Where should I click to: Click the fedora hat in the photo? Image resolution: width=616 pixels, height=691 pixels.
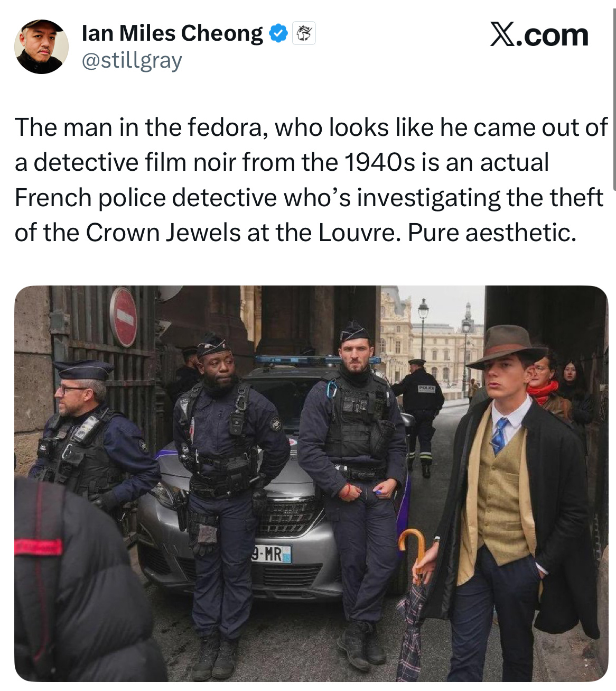pos(507,345)
